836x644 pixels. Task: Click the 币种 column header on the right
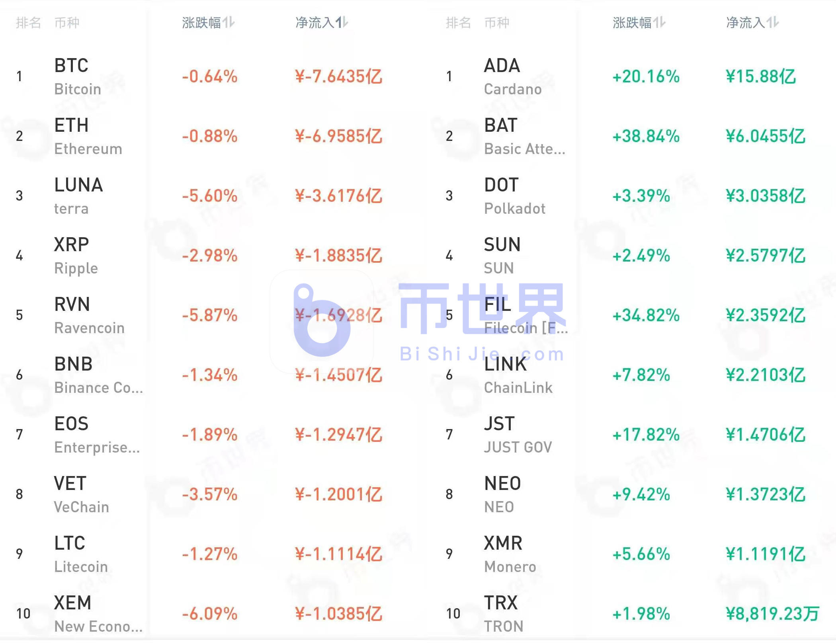[498, 23]
